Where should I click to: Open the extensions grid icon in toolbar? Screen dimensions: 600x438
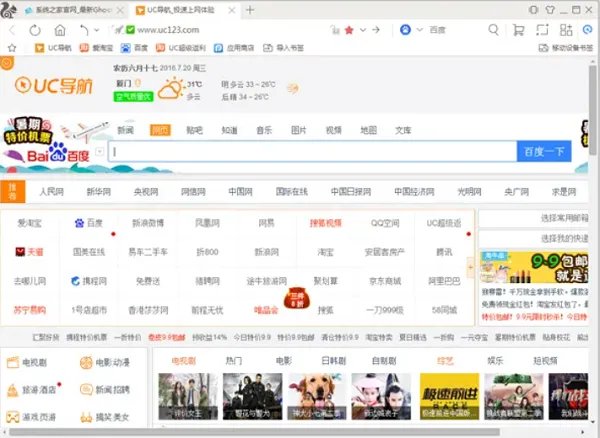pos(566,30)
